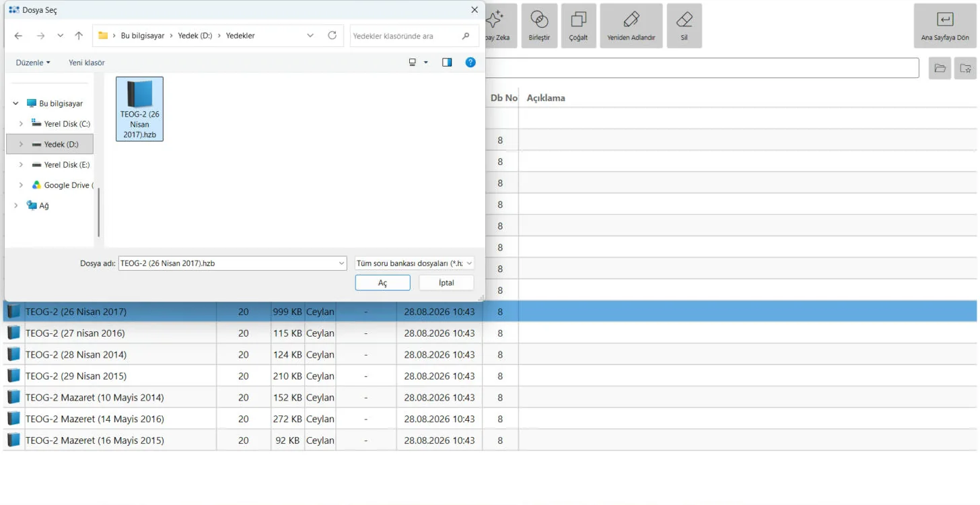The image size is (980, 505).
Task: Open the Dosya adı history dropdown
Action: 342,263
